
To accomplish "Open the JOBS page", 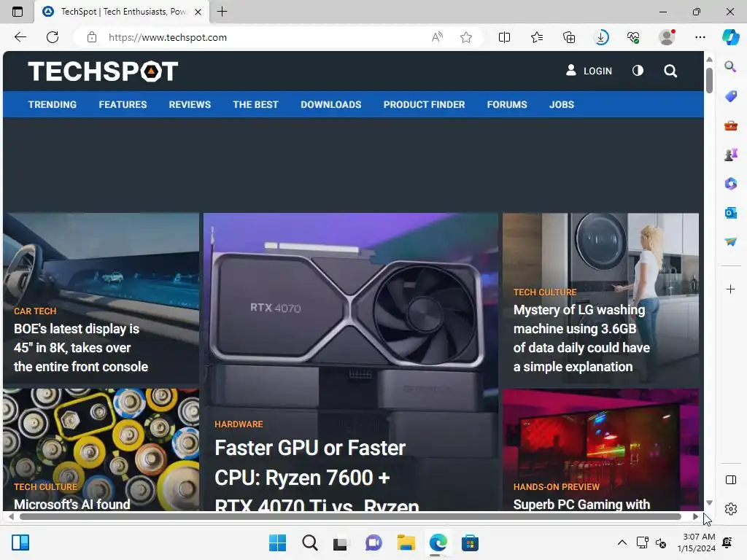I will 561,104.
